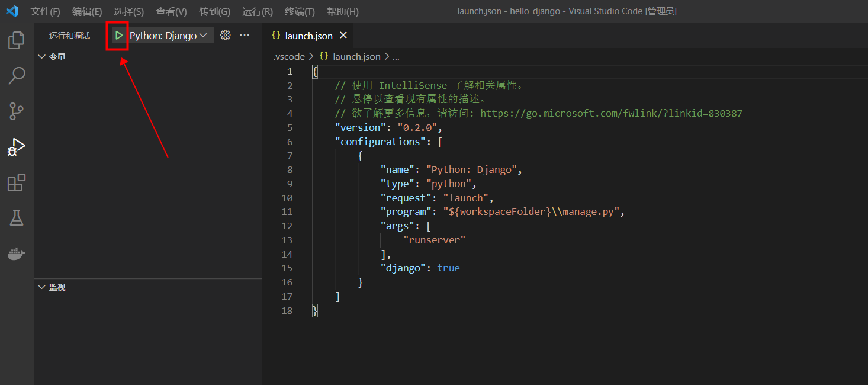The width and height of the screenshot is (868, 385).
Task: Collapse the 变量 section
Action: pos(52,57)
